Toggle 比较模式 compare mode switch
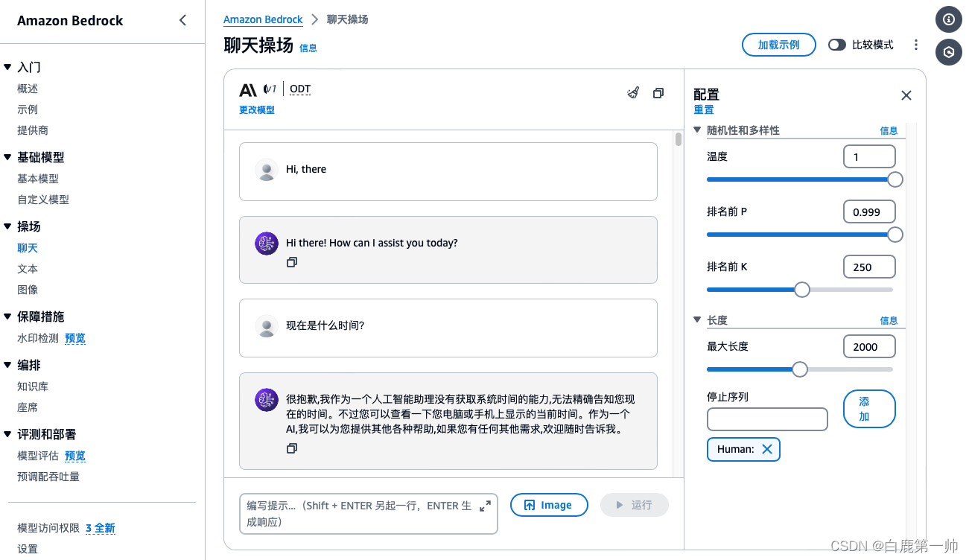 837,45
